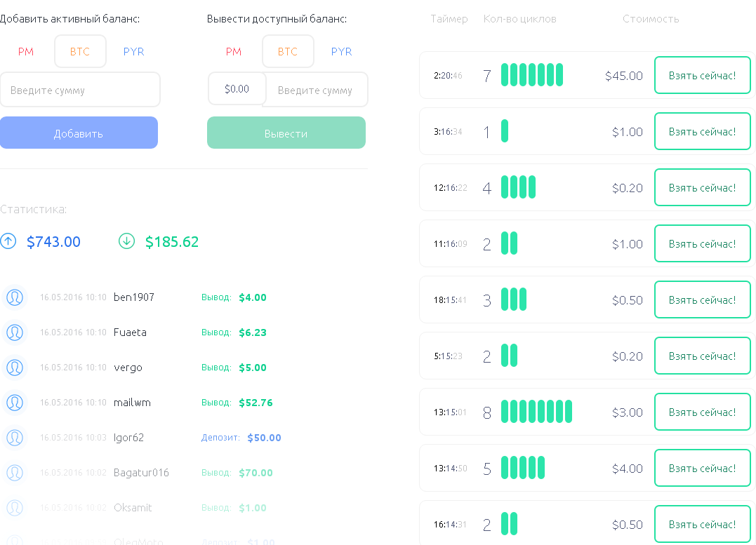Click the blue up-arrow deposits statistic icon

(x=8, y=241)
